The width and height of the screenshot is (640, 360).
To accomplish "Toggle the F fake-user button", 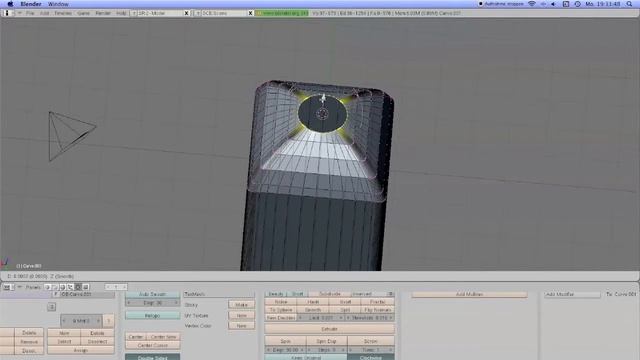I will coord(56,294).
